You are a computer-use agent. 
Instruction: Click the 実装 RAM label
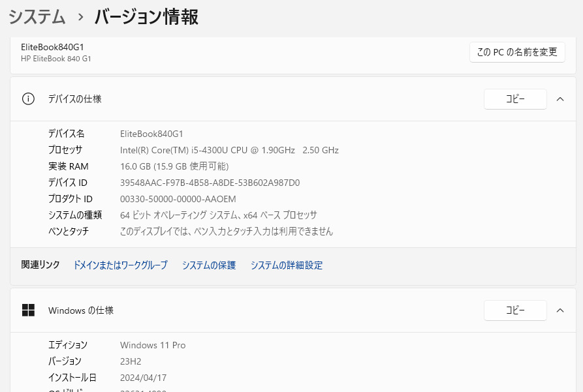tap(69, 166)
